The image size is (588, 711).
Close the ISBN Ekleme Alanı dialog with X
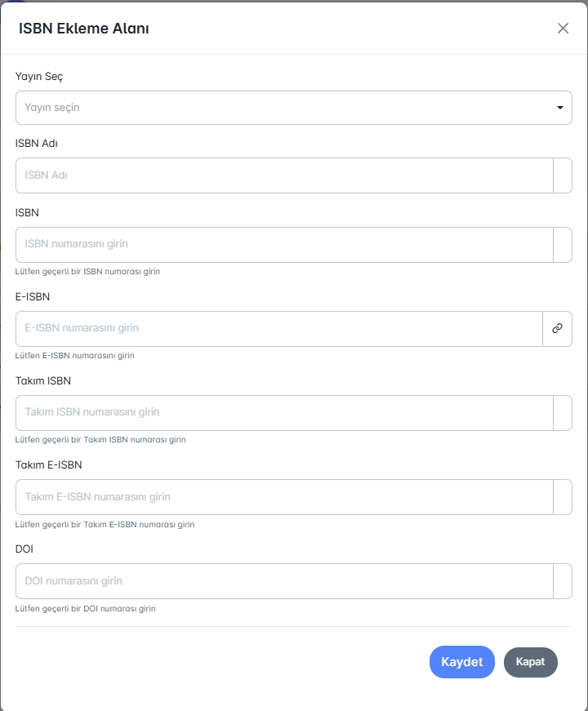point(563,29)
